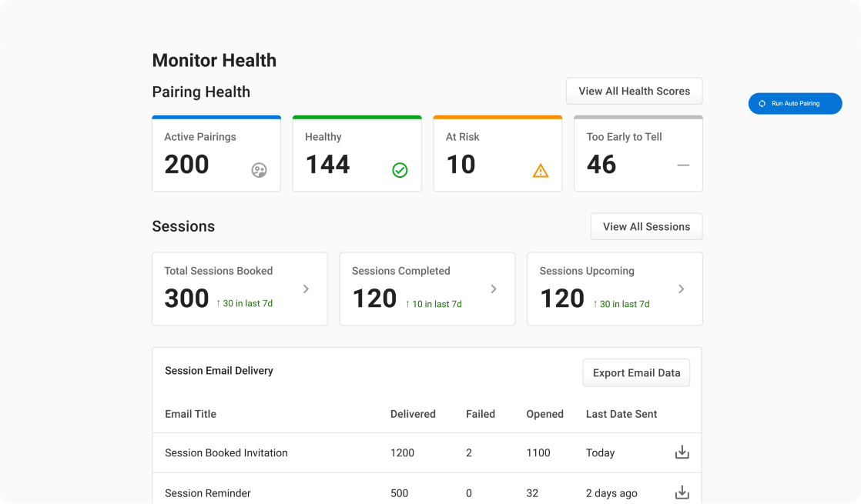Expand the Total Sessions Booked card chevron
The width and height of the screenshot is (861, 504).
tap(305, 289)
